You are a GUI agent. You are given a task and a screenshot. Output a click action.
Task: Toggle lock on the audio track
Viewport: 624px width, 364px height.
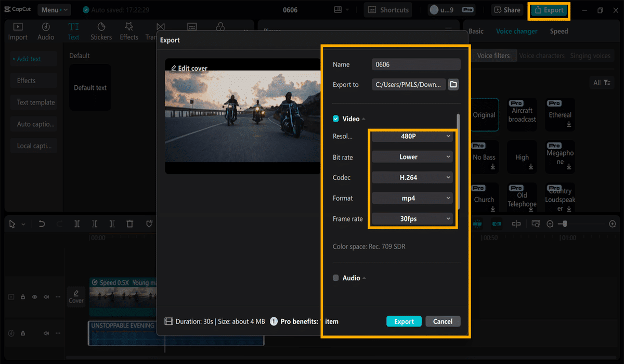23,333
